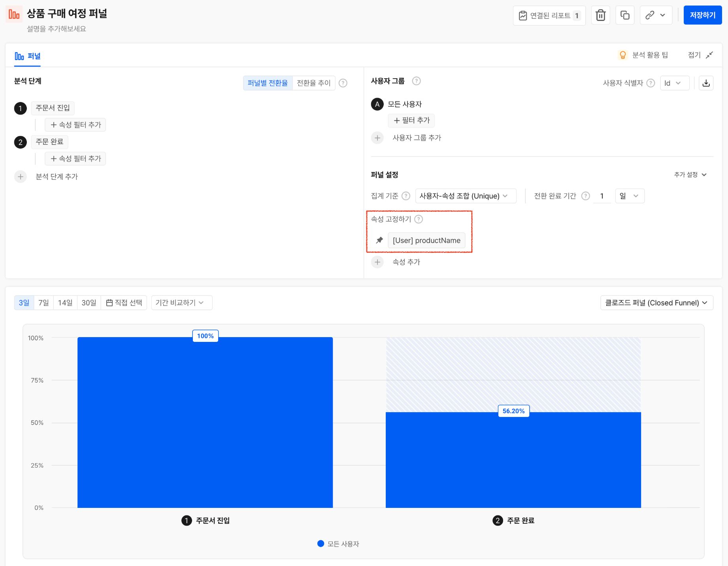Click help icon beside 집계 기준
The width and height of the screenshot is (728, 566).
(406, 196)
